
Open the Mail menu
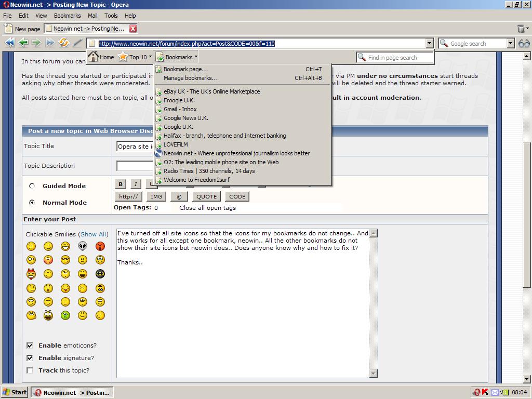92,16
